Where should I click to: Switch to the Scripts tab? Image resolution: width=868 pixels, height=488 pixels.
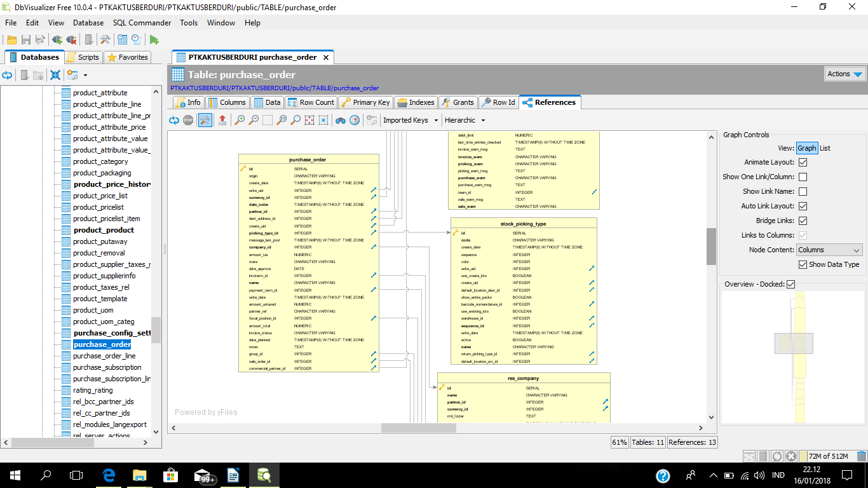coord(83,57)
